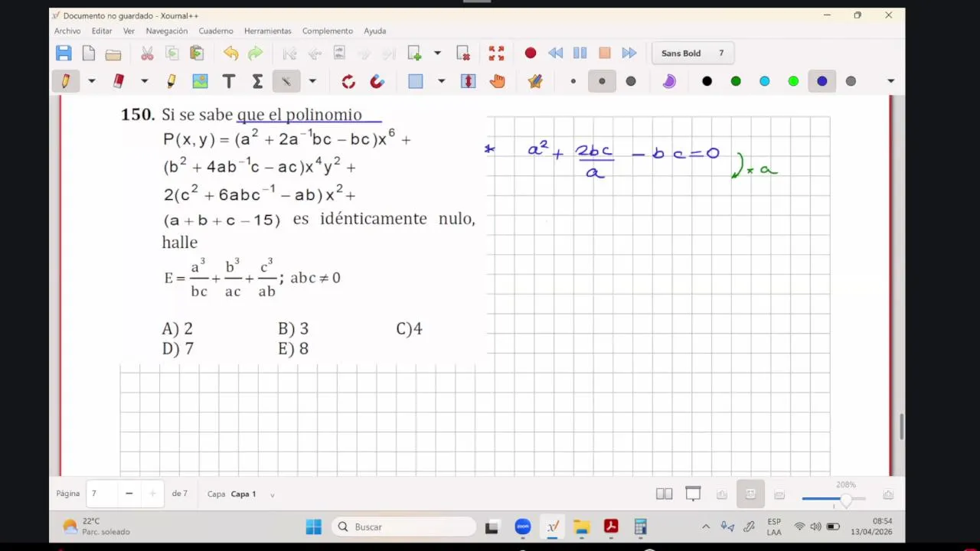
Task: Toggle presentation mode icon
Action: coord(693,494)
